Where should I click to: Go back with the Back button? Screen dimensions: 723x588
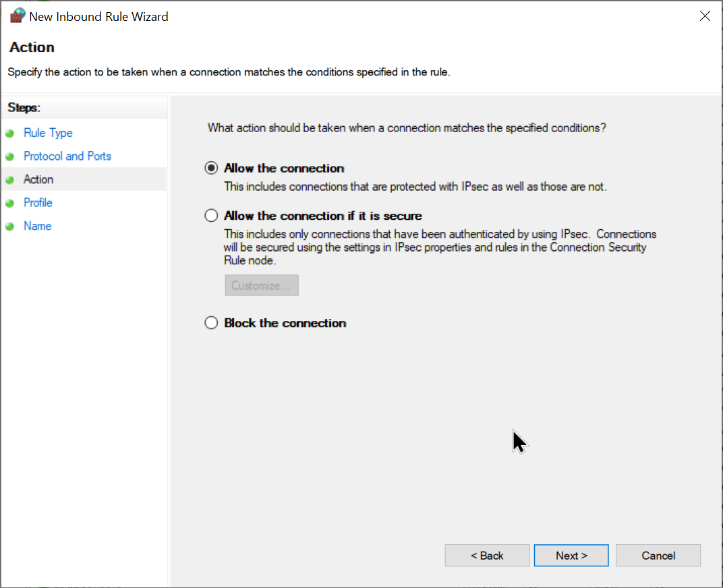pos(487,555)
